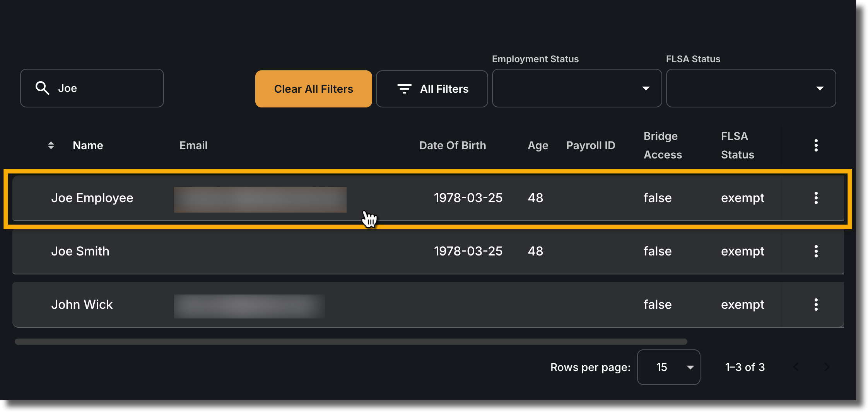Image resolution: width=868 pixels, height=412 pixels.
Task: Select the Joe Smith row
Action: pyautogui.click(x=428, y=251)
